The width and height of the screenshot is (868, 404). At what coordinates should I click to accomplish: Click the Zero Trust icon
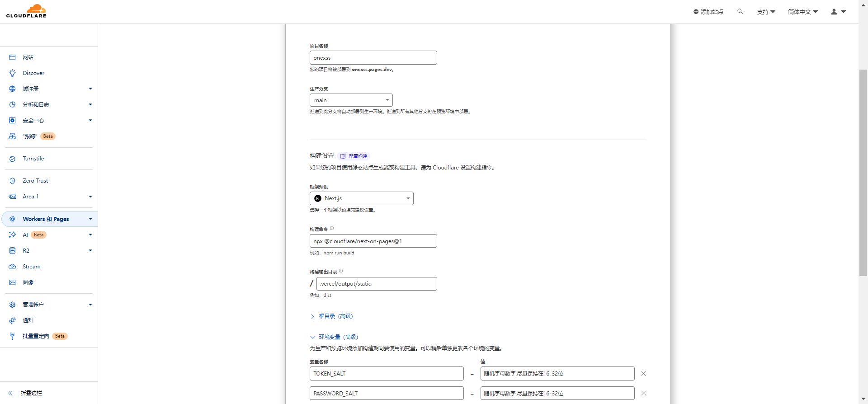12,181
